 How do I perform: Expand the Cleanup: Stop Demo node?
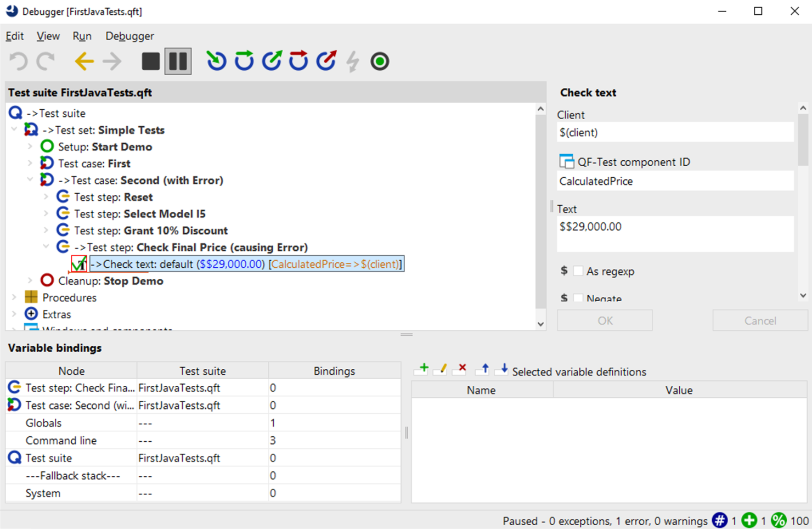pyautogui.click(x=30, y=280)
